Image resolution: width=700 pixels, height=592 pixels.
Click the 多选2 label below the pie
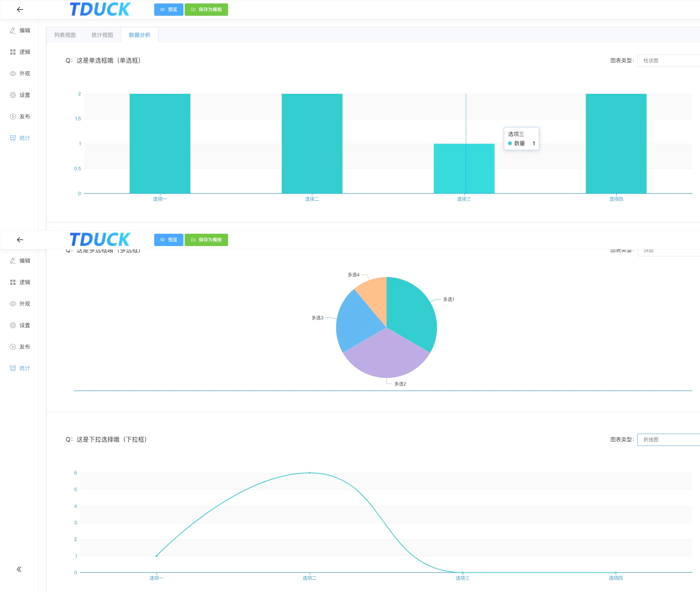tap(400, 384)
